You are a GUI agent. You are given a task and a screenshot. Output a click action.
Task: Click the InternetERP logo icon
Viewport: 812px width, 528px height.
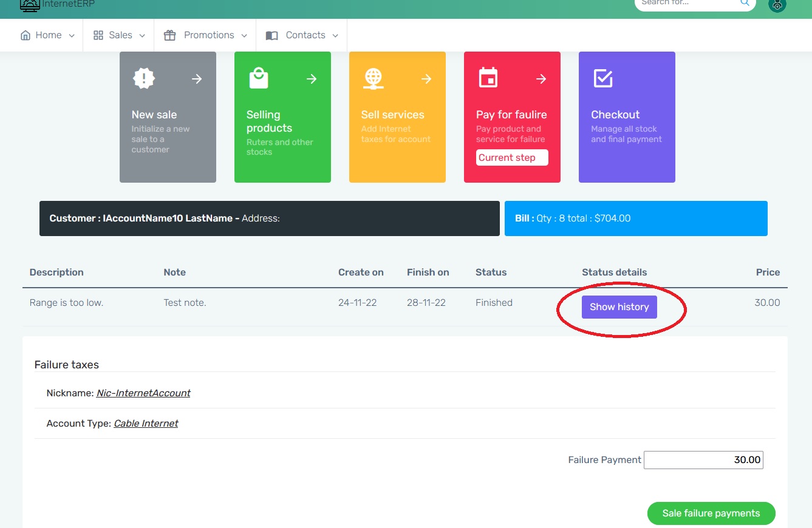(x=29, y=5)
